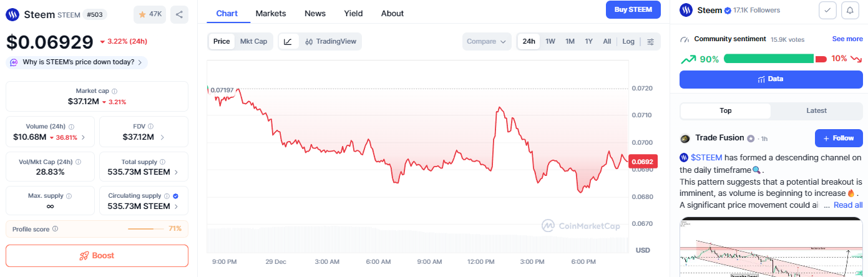The image size is (868, 277).
Task: Select the Mkt Cap chart toggle
Action: pyautogui.click(x=254, y=41)
